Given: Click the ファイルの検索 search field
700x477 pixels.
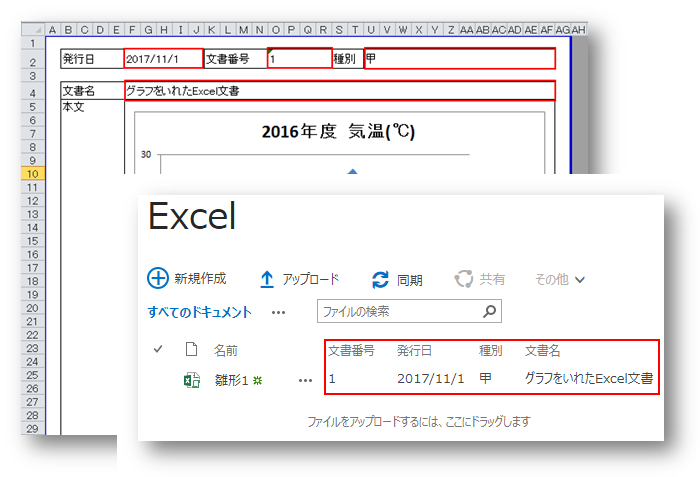Looking at the screenshot, I should 399,312.
